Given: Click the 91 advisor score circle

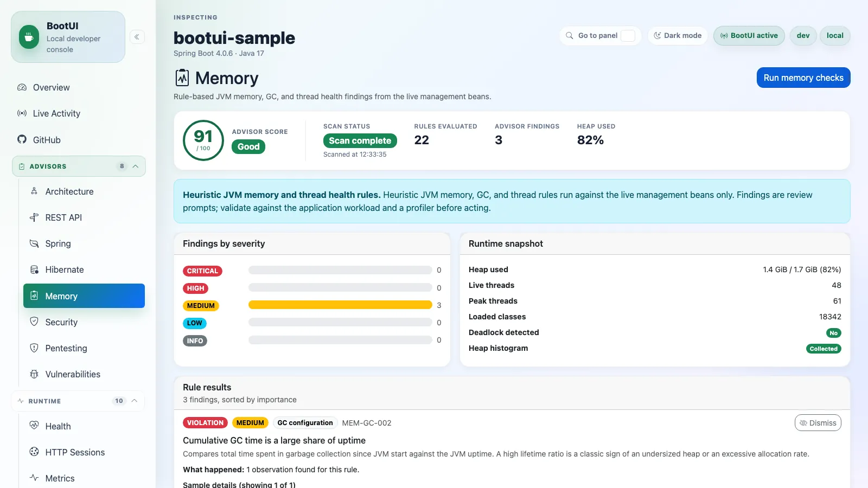Looking at the screenshot, I should pyautogui.click(x=203, y=140).
